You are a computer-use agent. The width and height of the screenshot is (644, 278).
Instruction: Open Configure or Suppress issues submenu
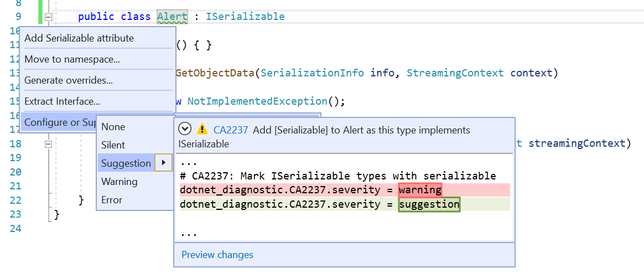(59, 122)
